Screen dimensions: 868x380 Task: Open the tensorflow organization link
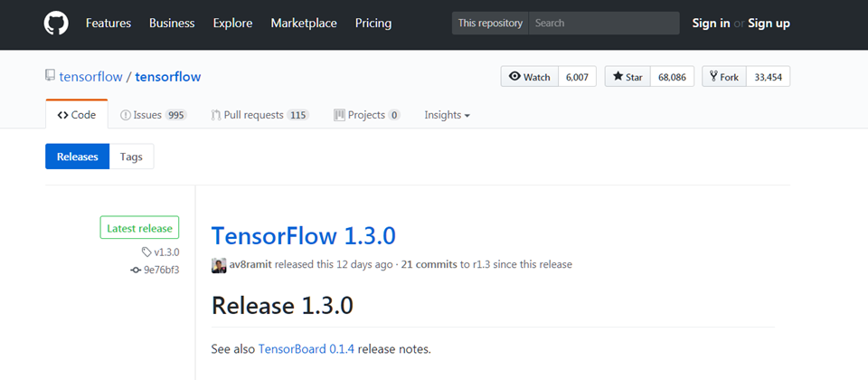coord(90,76)
